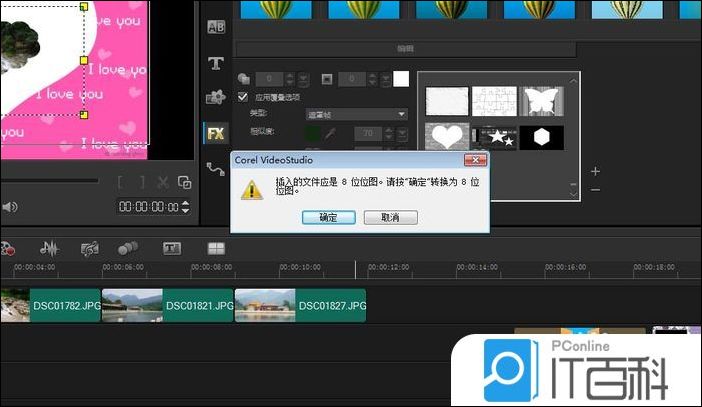Click the plus button beside mask list
Viewport: 702px width, 407px height.
(595, 171)
